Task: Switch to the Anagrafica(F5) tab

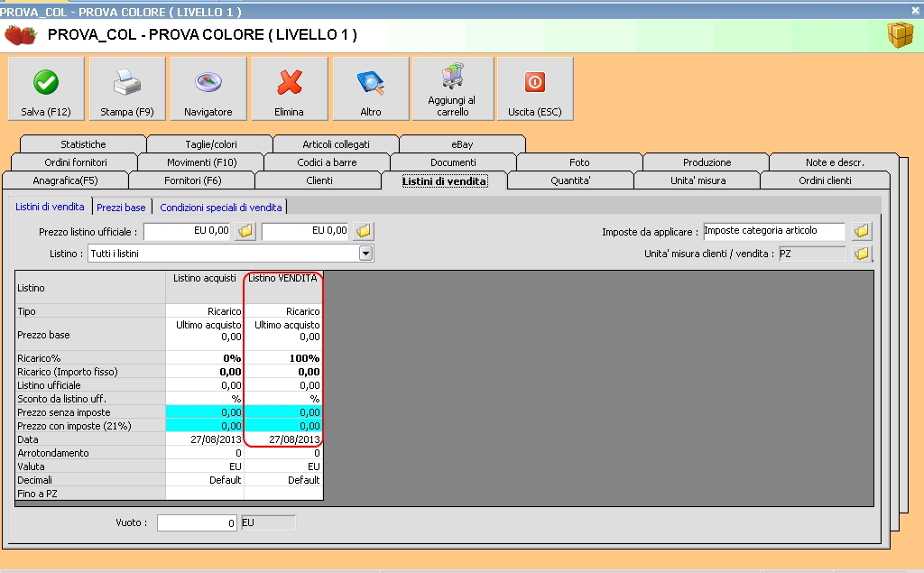Action: pos(65,180)
